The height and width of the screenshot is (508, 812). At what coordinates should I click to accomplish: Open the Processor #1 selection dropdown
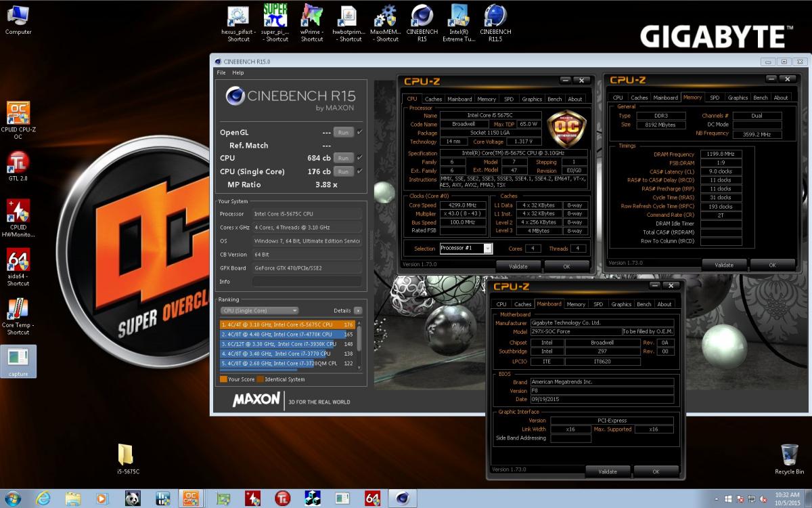tap(466, 249)
